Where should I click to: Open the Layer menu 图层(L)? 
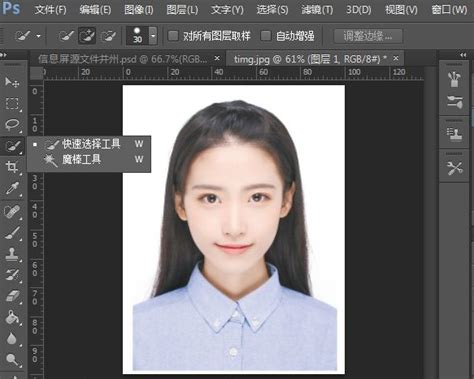click(182, 10)
